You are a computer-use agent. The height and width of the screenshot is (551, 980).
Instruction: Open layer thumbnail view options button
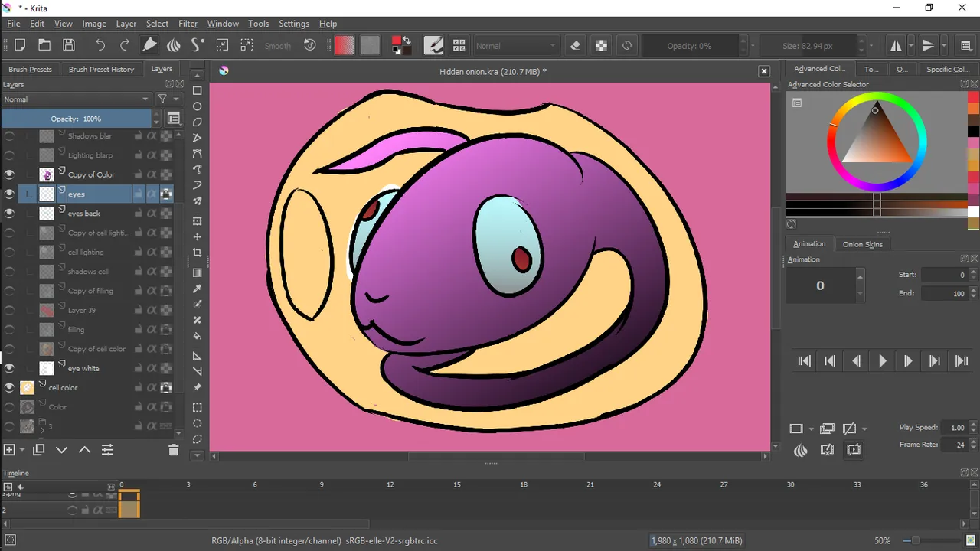pyautogui.click(x=174, y=119)
